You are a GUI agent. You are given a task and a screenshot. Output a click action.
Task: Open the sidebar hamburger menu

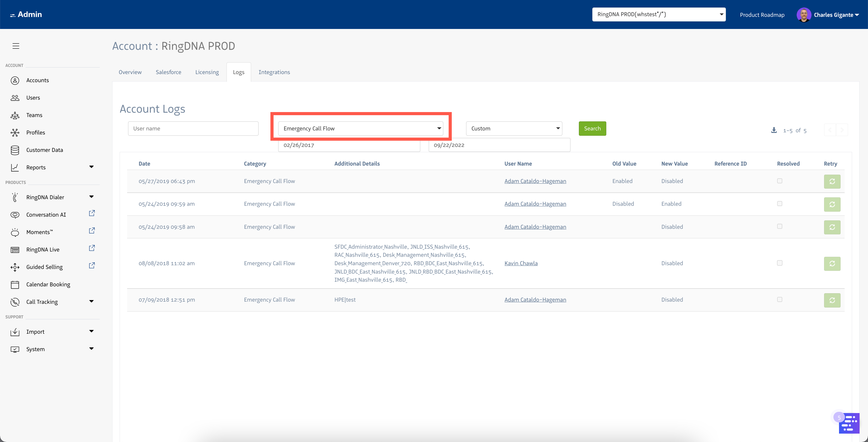[16, 46]
